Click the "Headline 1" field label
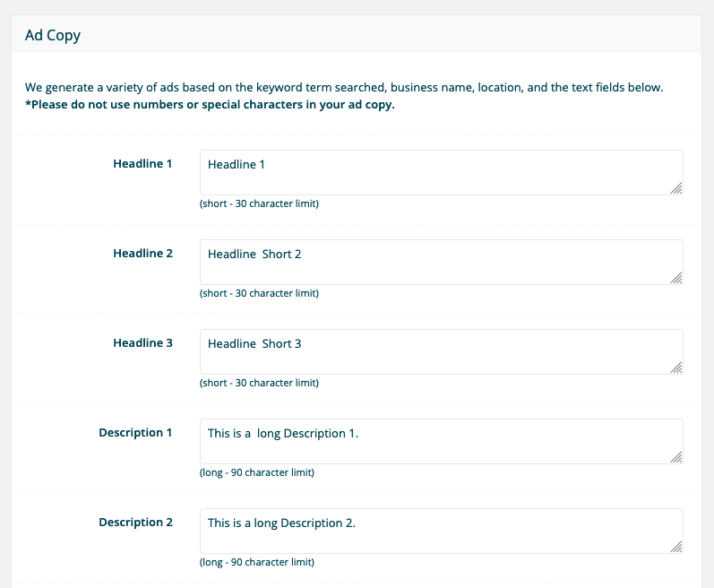 [x=142, y=164]
